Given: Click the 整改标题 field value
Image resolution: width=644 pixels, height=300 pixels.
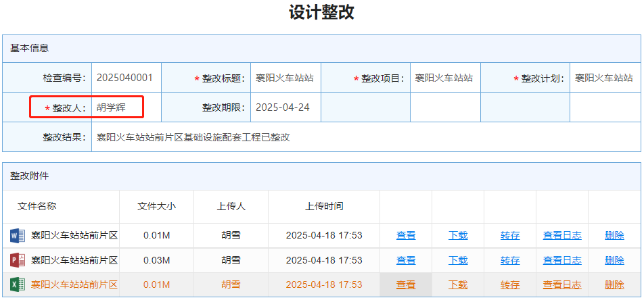Looking at the screenshot, I should (285, 78).
